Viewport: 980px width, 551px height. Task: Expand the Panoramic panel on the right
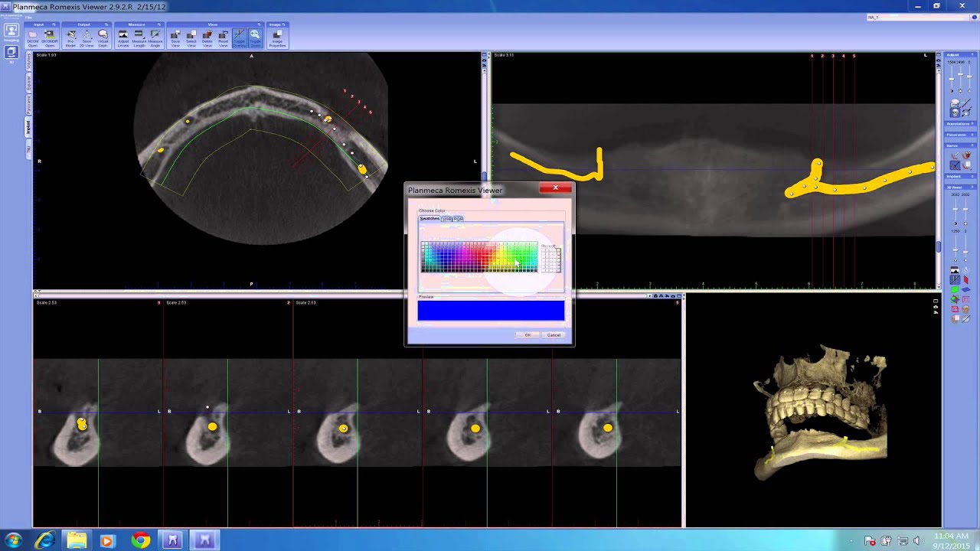(972, 135)
